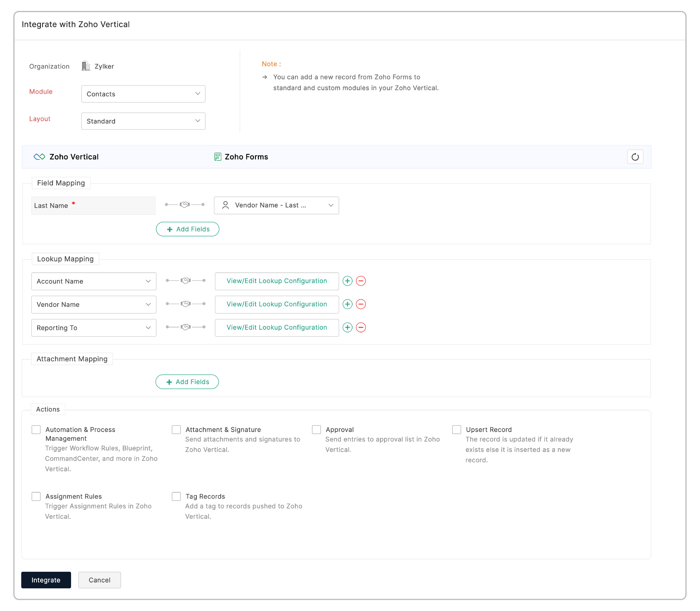700x611 pixels.
Task: Click the Integrate button
Action: [x=46, y=580]
